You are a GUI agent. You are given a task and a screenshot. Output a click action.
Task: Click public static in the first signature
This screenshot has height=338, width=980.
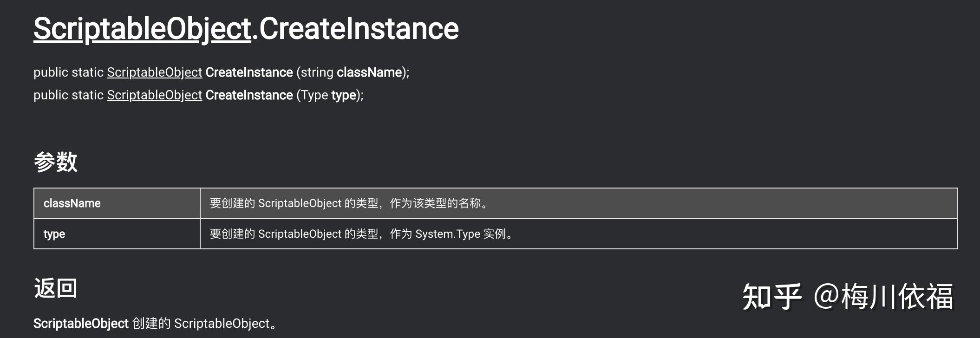tap(68, 72)
